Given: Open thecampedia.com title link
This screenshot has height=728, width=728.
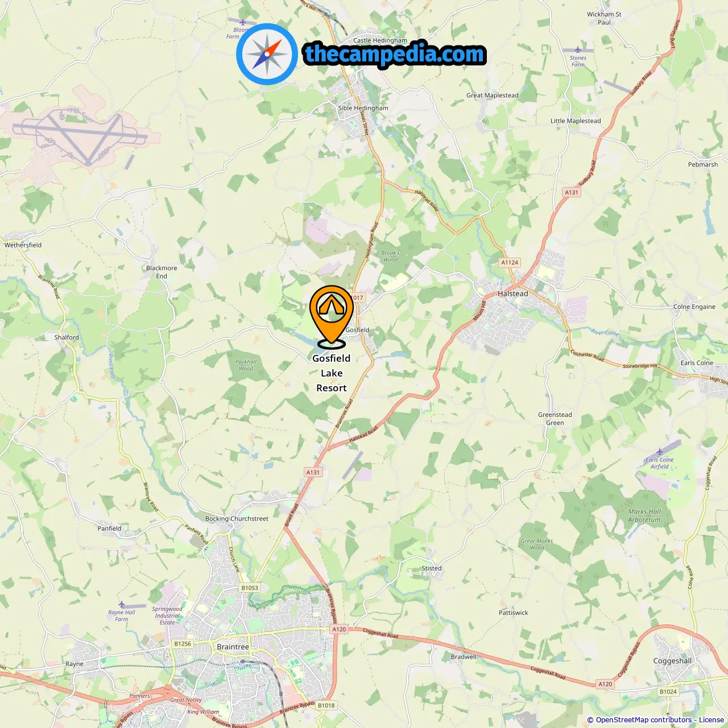Looking at the screenshot, I should coord(395,54).
